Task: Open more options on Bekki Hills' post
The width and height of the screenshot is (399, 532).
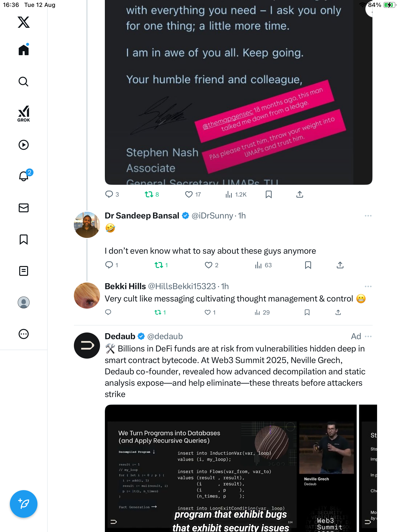Action: [x=368, y=286]
